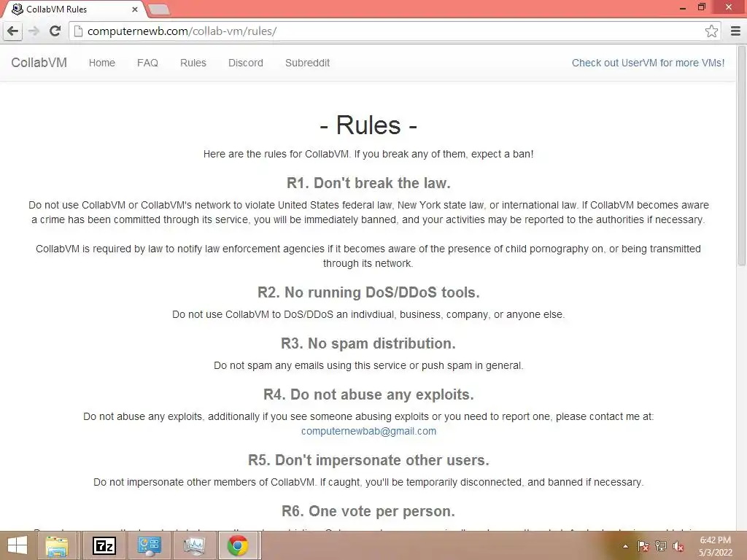Viewport: 747px width, 560px height.
Task: Click heading 'R6. One vote per person.'
Action: 368,511
